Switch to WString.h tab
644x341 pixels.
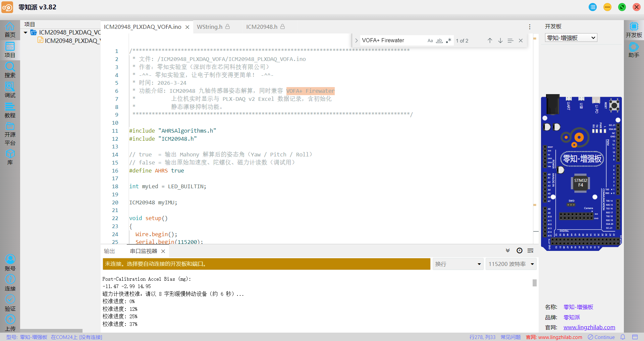(x=210, y=27)
